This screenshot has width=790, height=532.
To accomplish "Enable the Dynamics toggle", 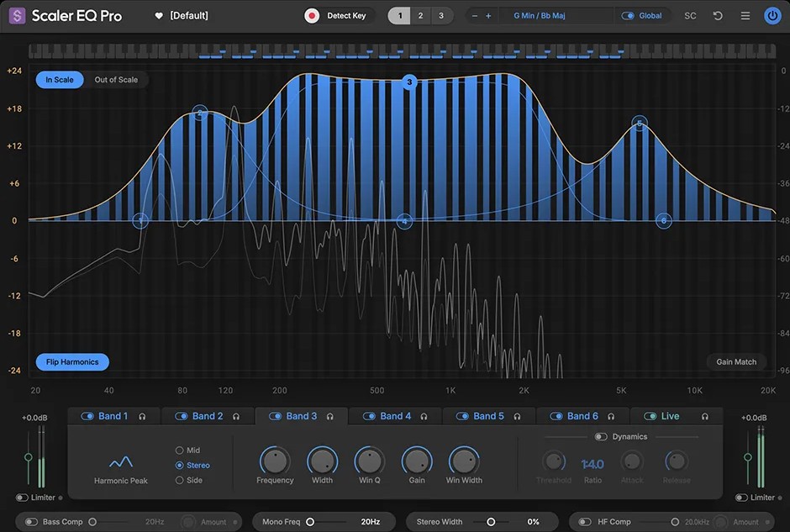I will tap(601, 437).
